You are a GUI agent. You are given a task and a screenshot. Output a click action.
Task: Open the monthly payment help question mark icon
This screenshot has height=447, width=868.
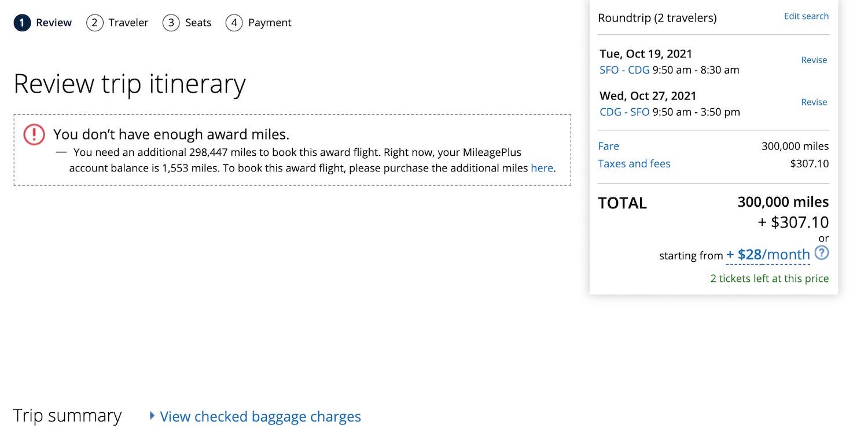point(822,253)
